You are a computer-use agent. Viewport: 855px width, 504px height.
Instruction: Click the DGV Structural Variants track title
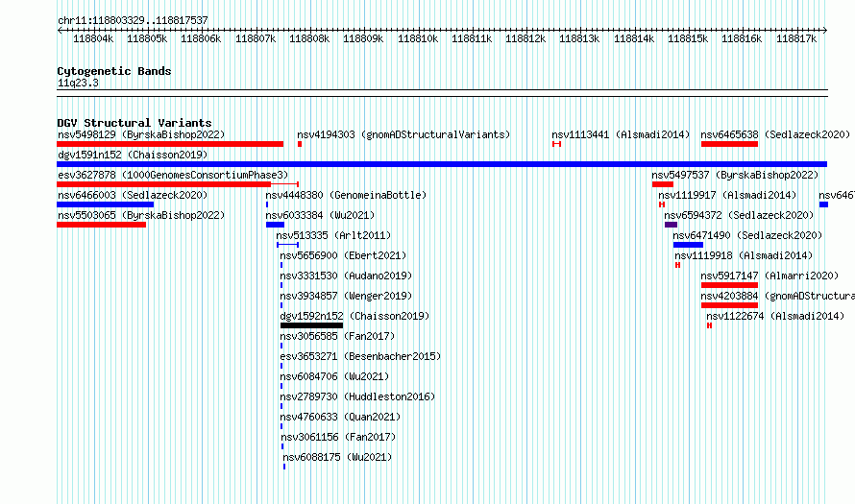point(134,123)
